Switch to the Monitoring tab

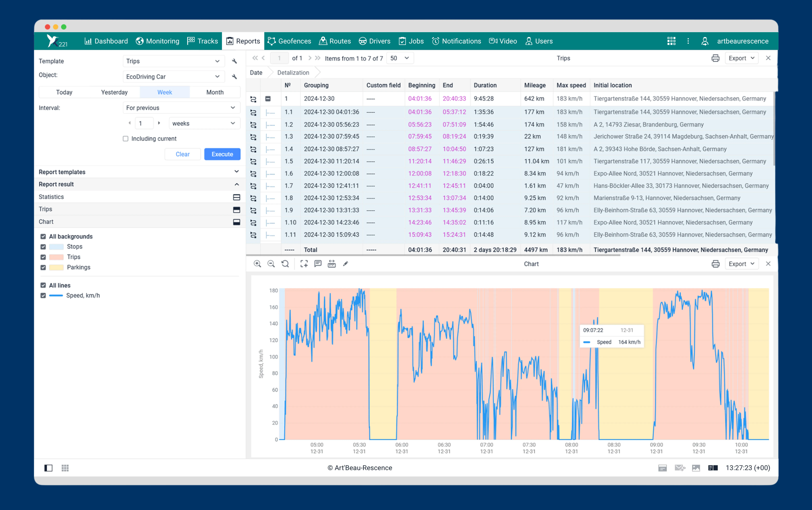pos(157,41)
